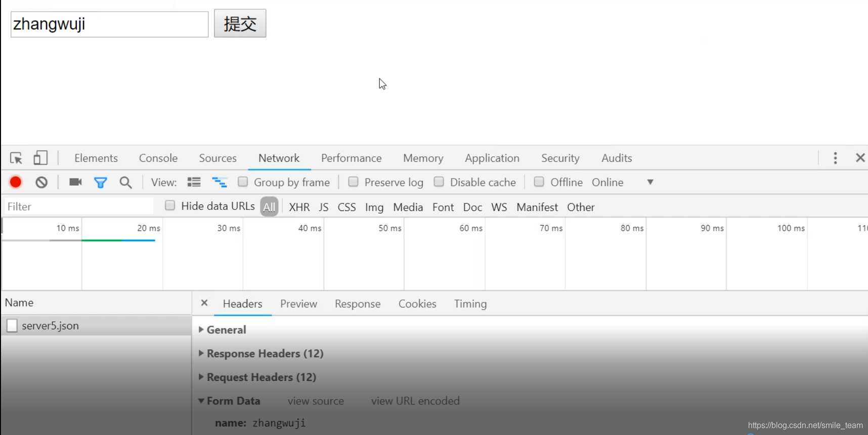This screenshot has height=435, width=868.
Task: Open the Memory tab
Action: [x=423, y=158]
